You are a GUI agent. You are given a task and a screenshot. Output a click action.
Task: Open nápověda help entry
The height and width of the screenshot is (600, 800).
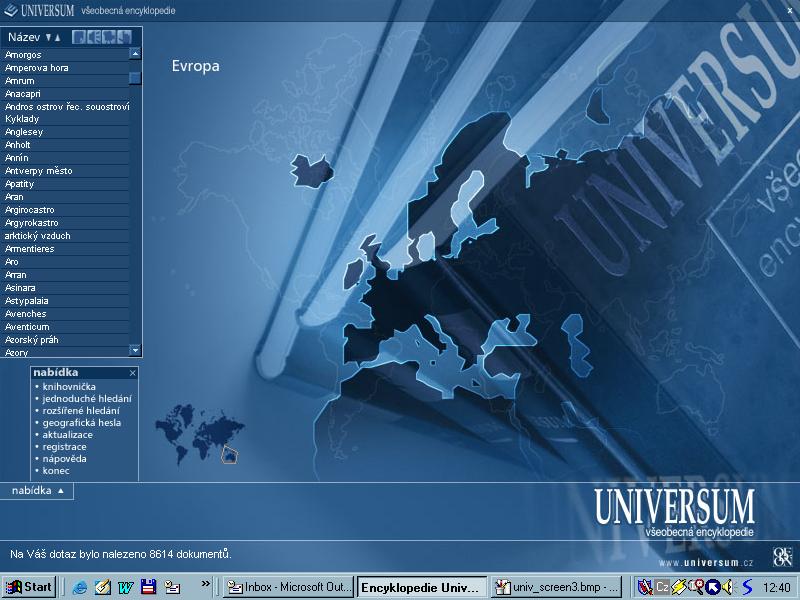coord(64,459)
